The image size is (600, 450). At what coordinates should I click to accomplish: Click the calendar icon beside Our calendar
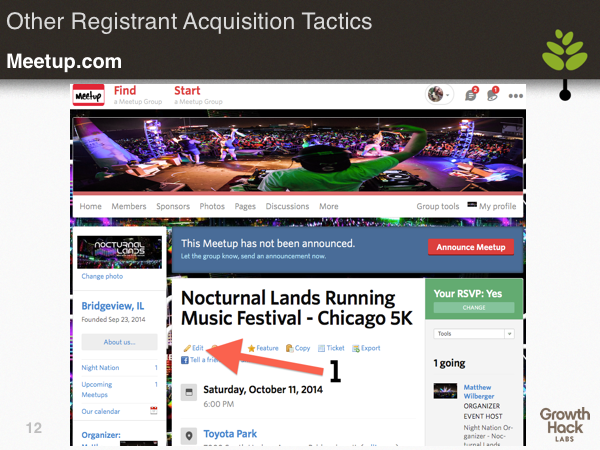pyautogui.click(x=153, y=411)
